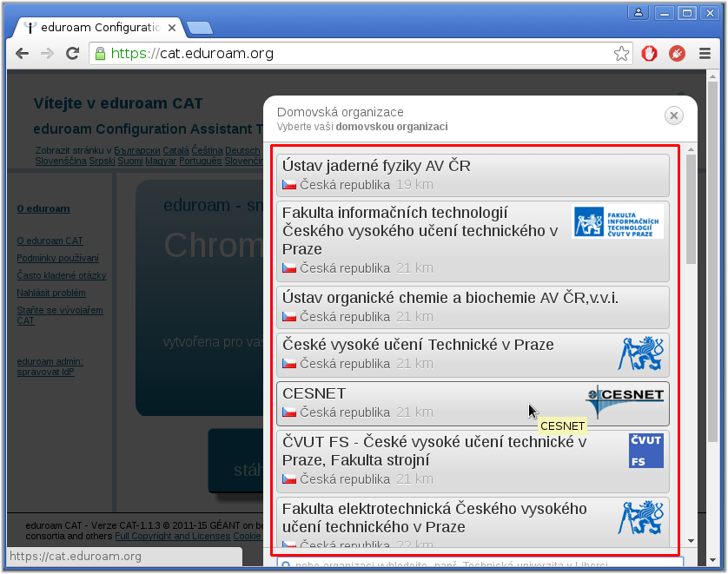
Task: Click the page vertical scrollbar thumb
Action: pyautogui.click(x=712, y=262)
